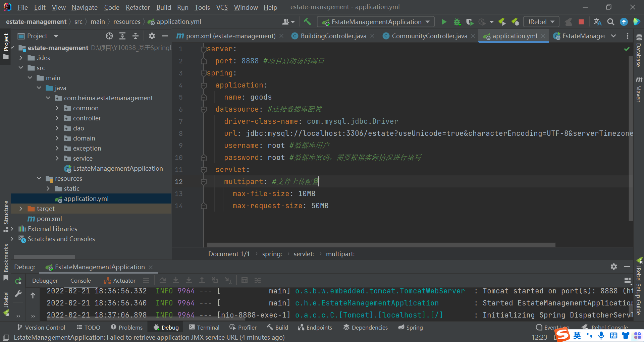Toggle Sogou input Chinese/English mode
Viewport: 644px width, 342px height.
(577, 335)
